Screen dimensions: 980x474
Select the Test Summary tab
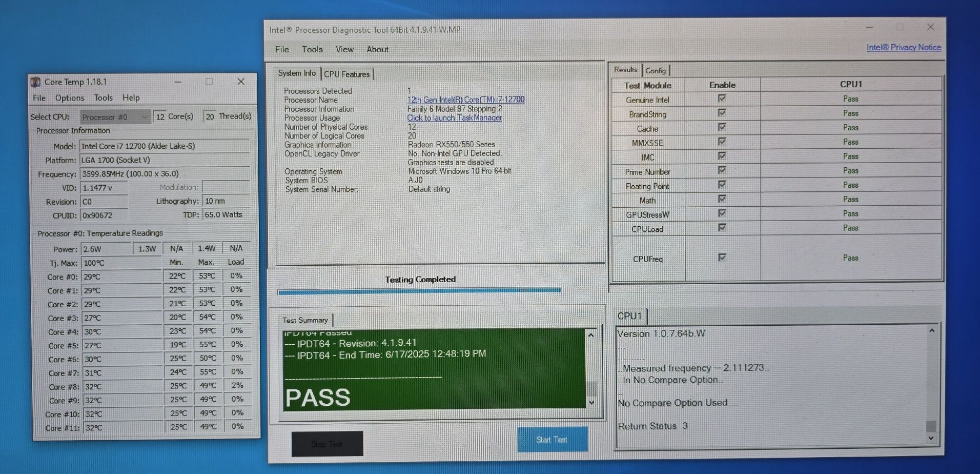point(305,320)
